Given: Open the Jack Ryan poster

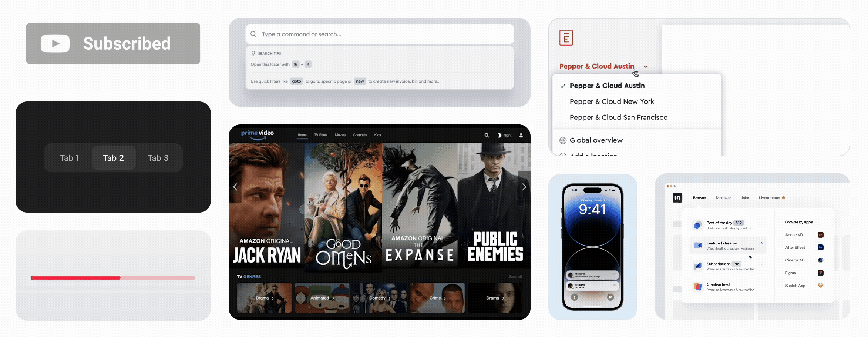Looking at the screenshot, I should pyautogui.click(x=266, y=206).
